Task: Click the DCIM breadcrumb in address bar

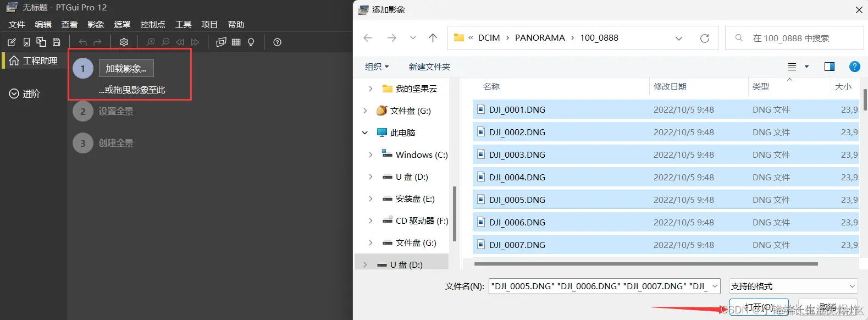Action: click(489, 38)
